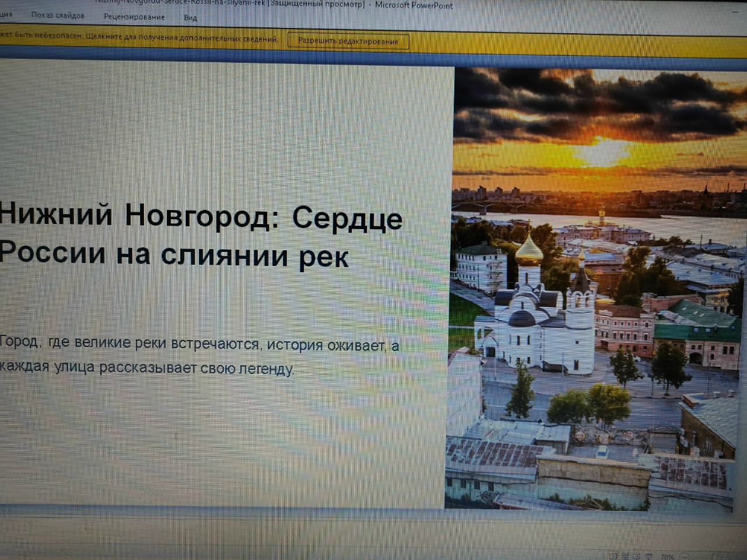This screenshot has height=560, width=747.
Task: Select the partially visible Анимация tab
Action: [x=6, y=15]
